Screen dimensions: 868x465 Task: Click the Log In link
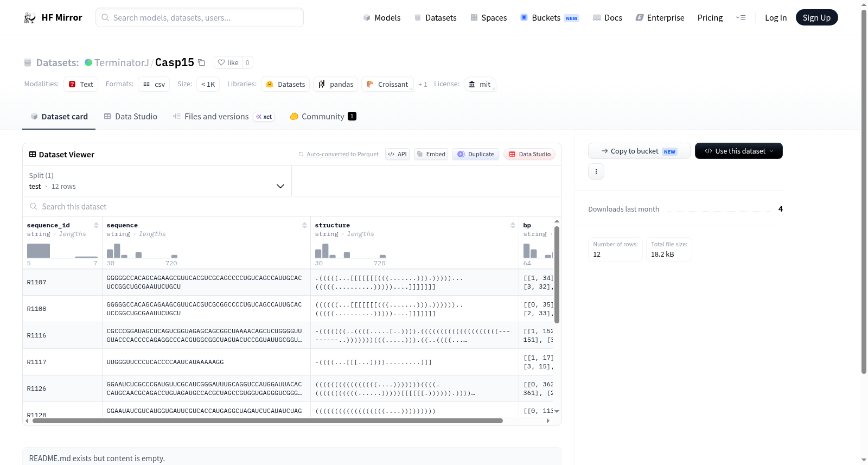point(776,18)
